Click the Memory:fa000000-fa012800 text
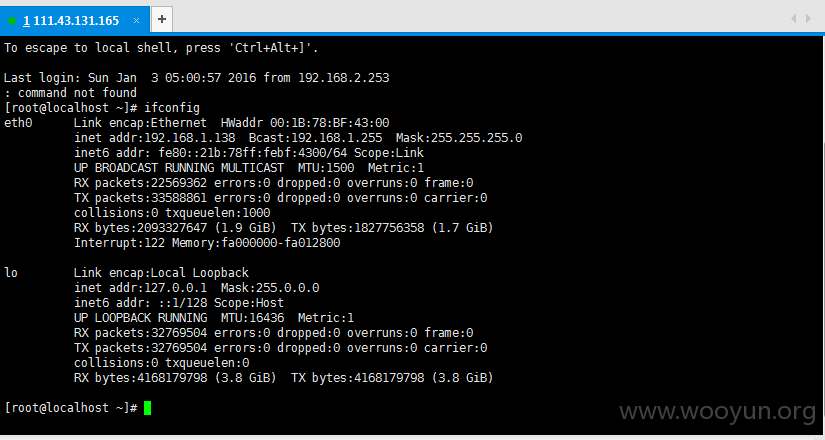825x440 pixels. click(x=256, y=243)
